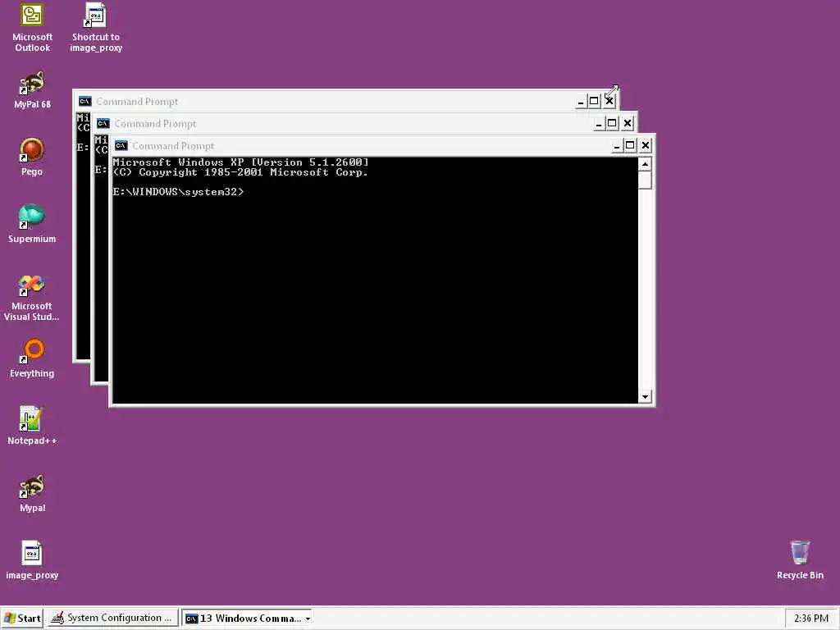Select the Shortcut to image_proxy icon

point(96,27)
